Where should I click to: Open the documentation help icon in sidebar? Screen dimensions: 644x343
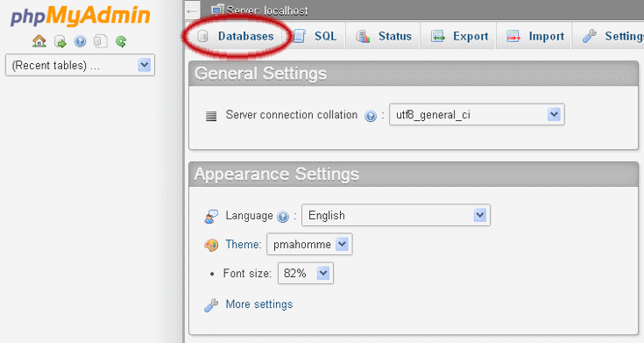point(80,41)
